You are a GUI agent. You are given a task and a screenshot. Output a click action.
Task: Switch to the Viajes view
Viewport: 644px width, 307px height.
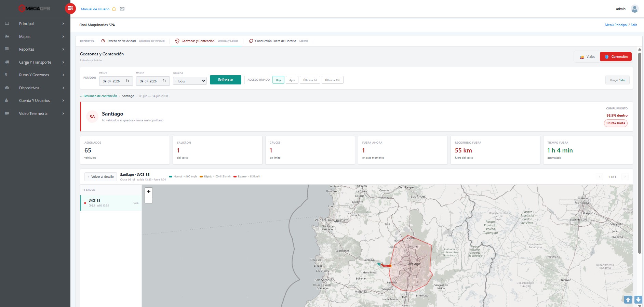point(587,57)
